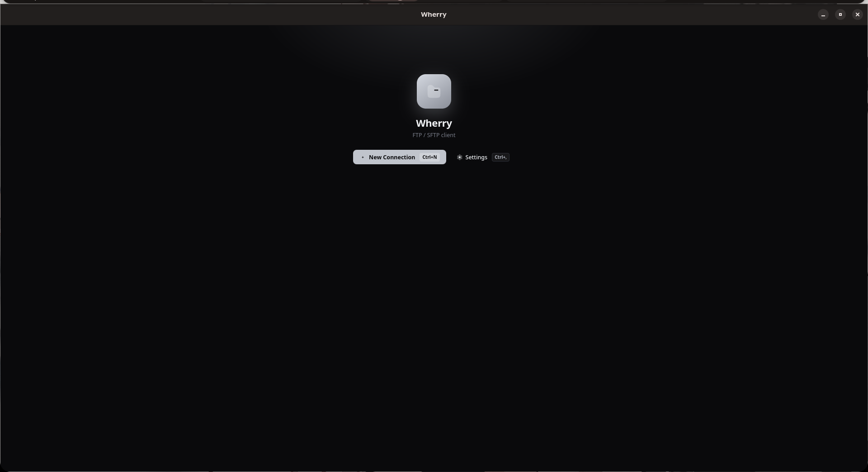This screenshot has height=472, width=868.
Task: Click the "FTP / SFTP client" subtitle
Action: click(434, 135)
